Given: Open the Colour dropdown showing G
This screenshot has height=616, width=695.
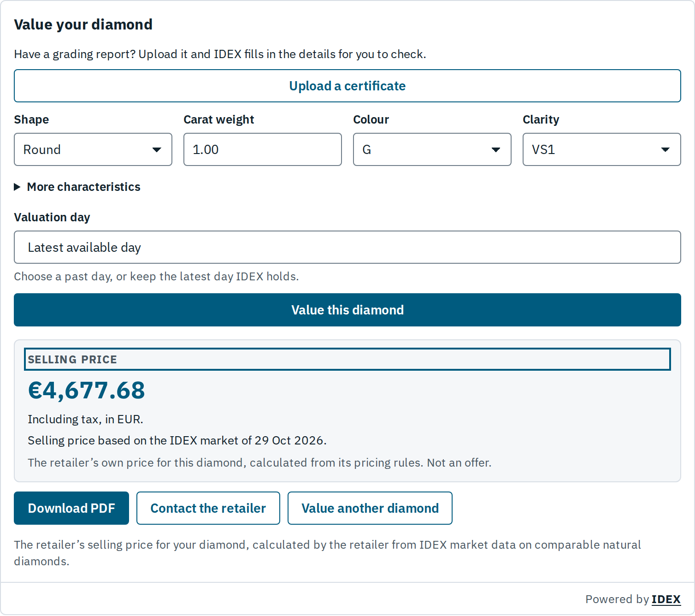Looking at the screenshot, I should click(432, 149).
